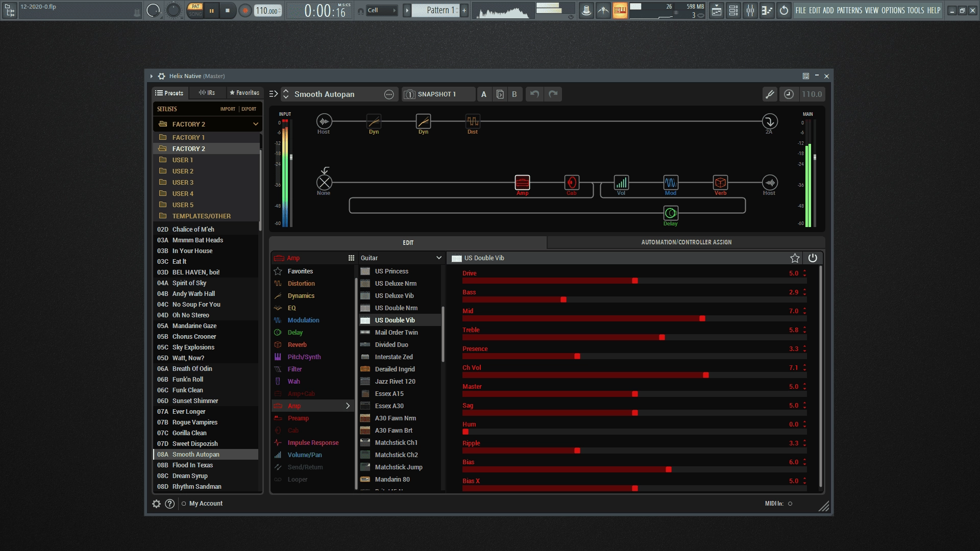Open FL Studio mixer icon

click(x=750, y=10)
